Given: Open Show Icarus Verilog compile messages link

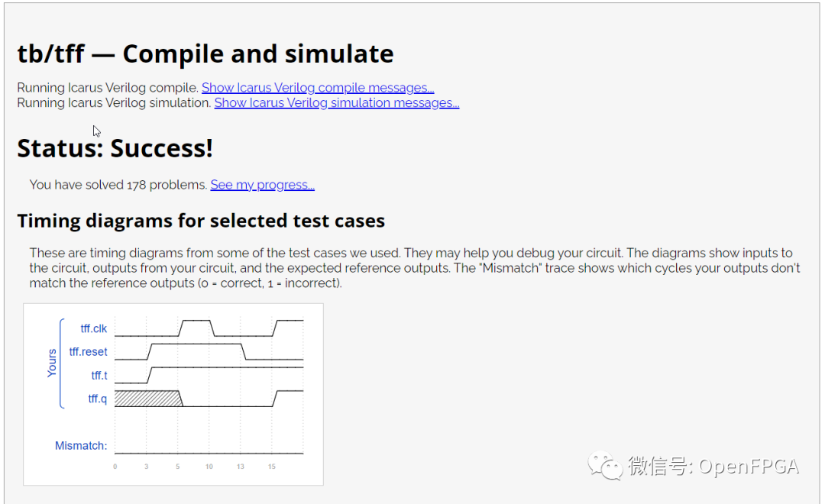Looking at the screenshot, I should tap(318, 88).
